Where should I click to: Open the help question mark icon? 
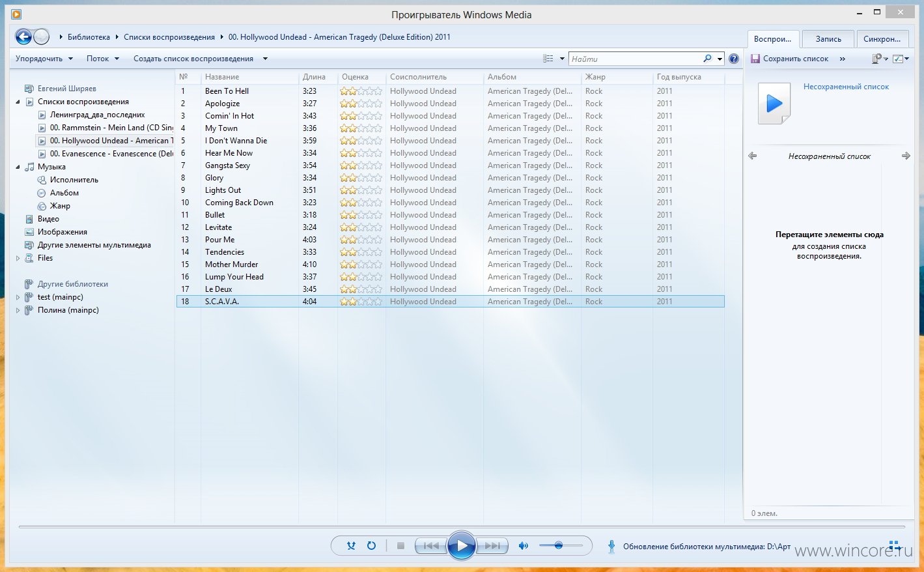734,59
